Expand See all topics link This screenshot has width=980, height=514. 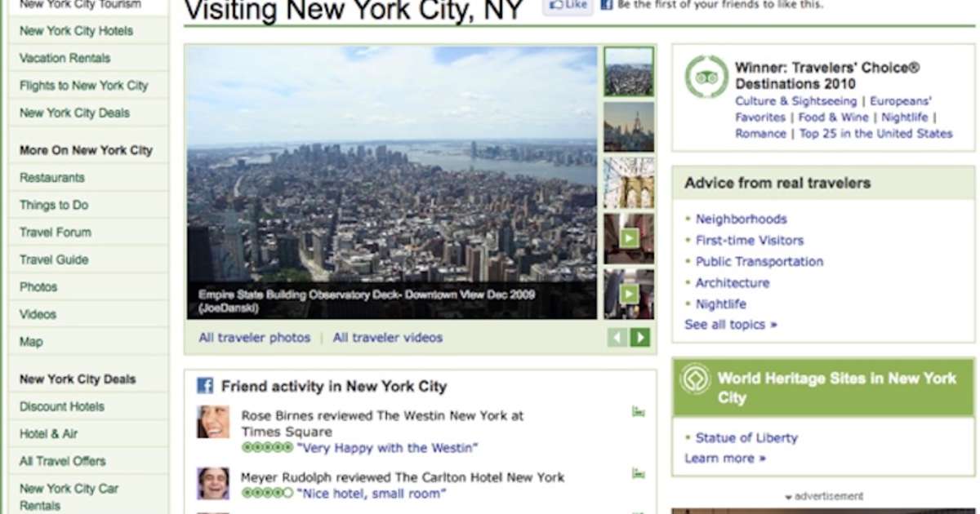click(731, 325)
